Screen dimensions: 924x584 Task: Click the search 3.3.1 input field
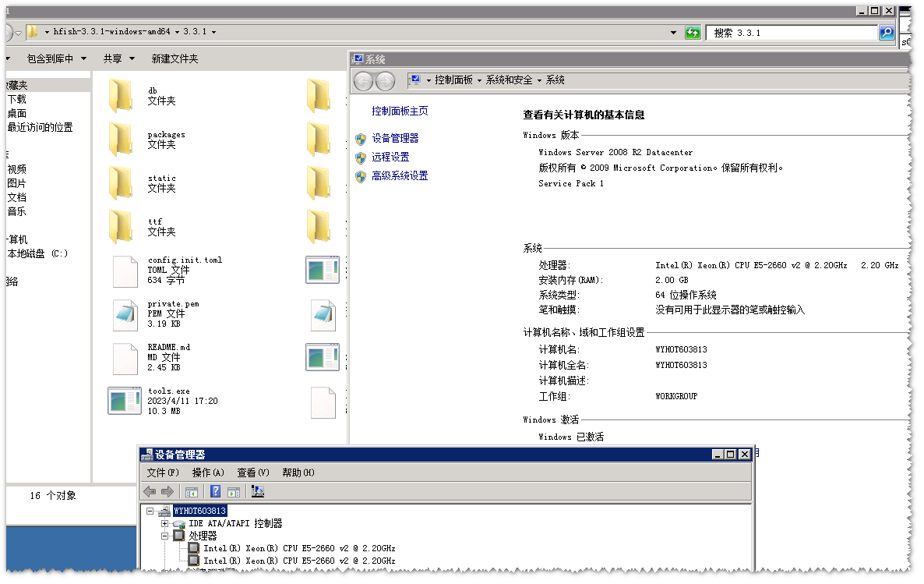pyautogui.click(x=791, y=33)
